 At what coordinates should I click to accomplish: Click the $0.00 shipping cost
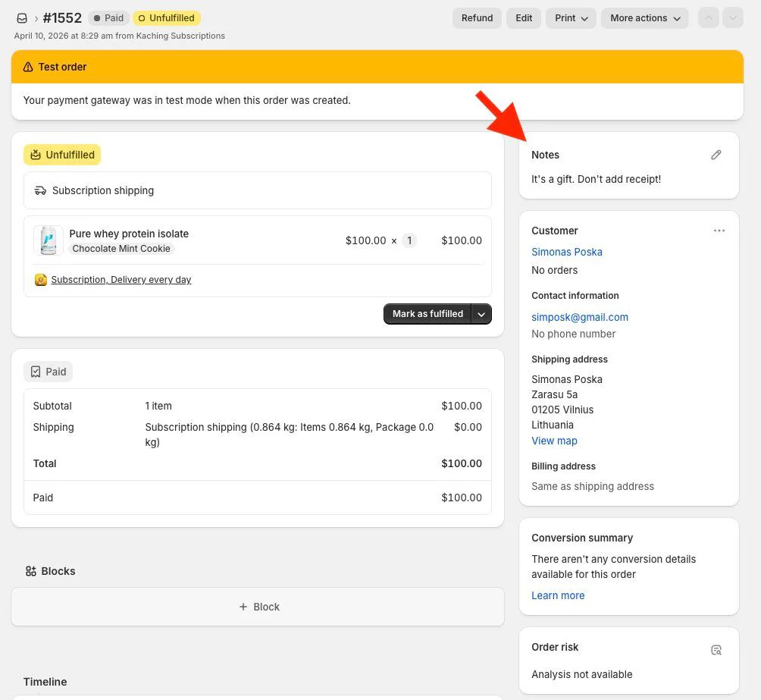468,427
